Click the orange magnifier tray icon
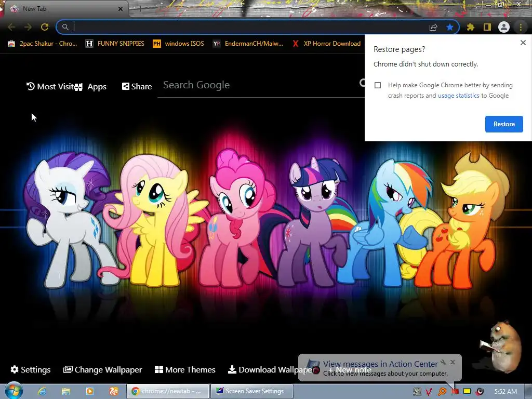This screenshot has height=399, width=532. click(x=442, y=392)
